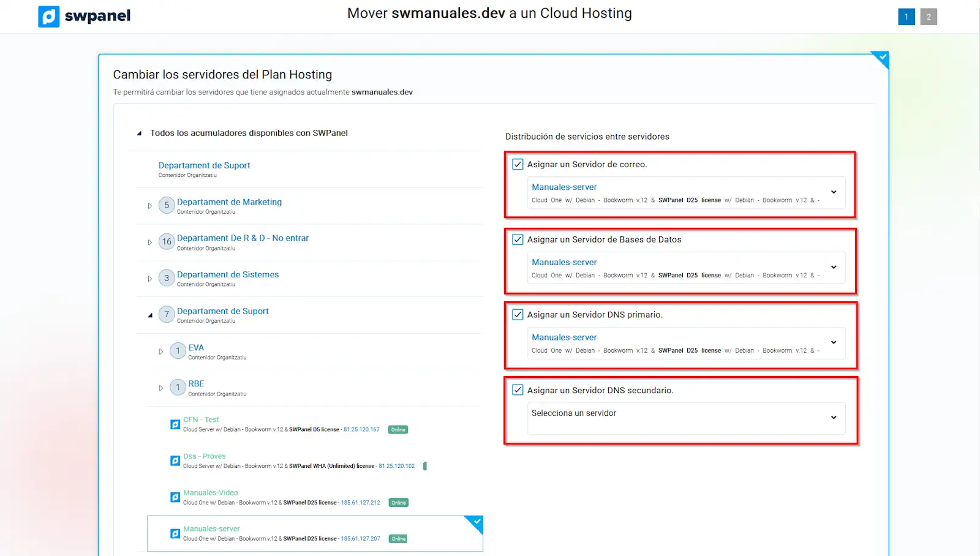The height and width of the screenshot is (556, 980).
Task: Toggle Asignar un Servidor de Bases de Datos checkbox
Action: click(x=518, y=239)
